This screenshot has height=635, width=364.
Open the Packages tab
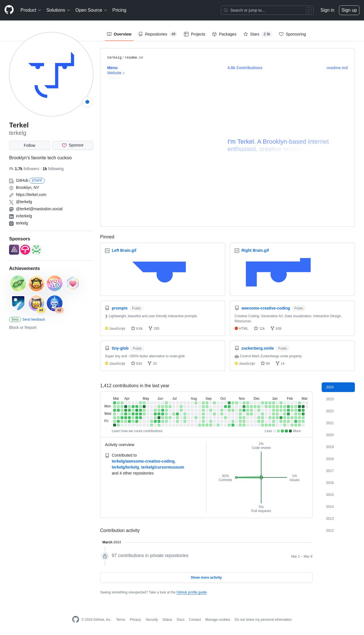[x=224, y=34]
